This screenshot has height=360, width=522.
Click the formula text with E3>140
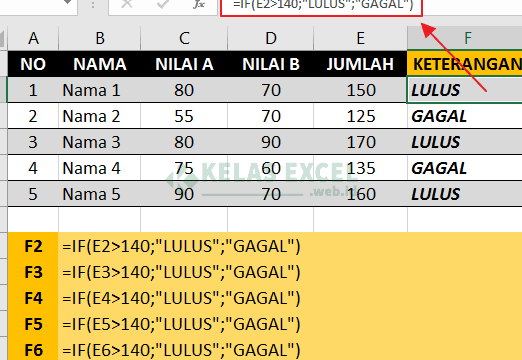click(181, 272)
